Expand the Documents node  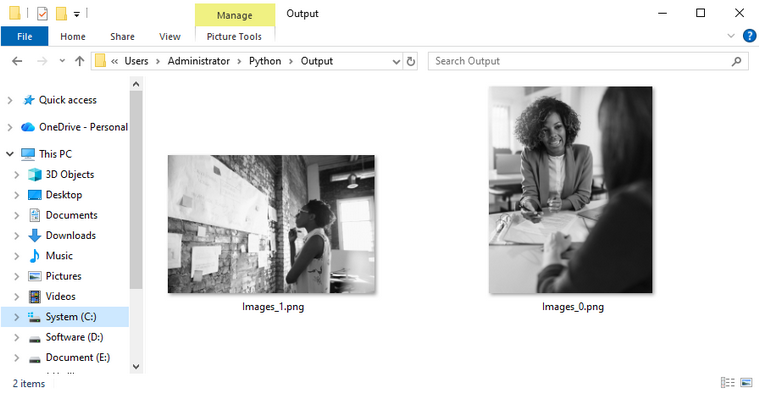(x=16, y=215)
